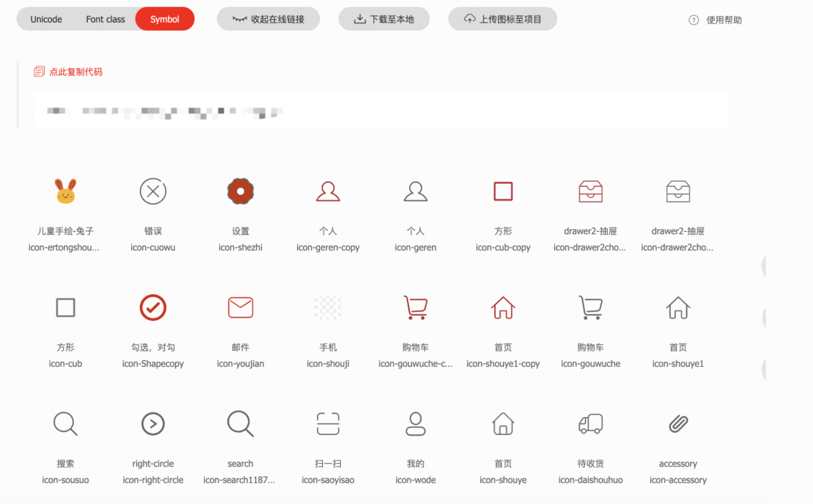Image resolution: width=813 pixels, height=504 pixels.
Task: Select the 首页 home icon-shouye1 icon
Action: click(x=677, y=307)
